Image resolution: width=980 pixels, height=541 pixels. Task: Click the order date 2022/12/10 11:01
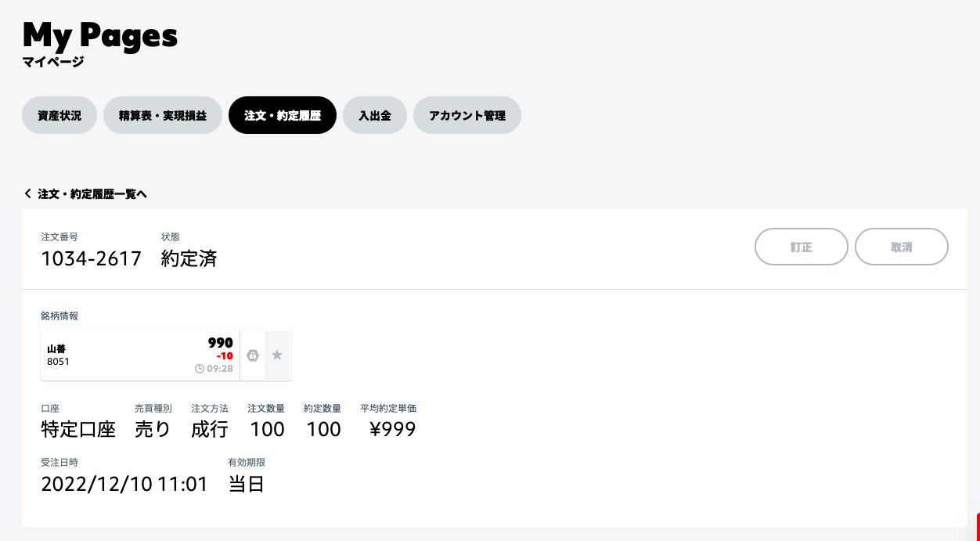click(x=124, y=484)
